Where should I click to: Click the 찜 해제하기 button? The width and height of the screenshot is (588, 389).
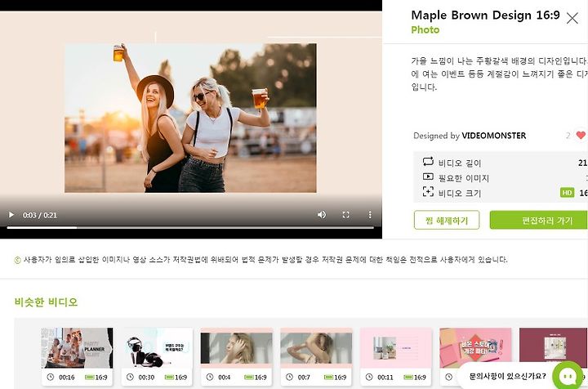click(447, 220)
